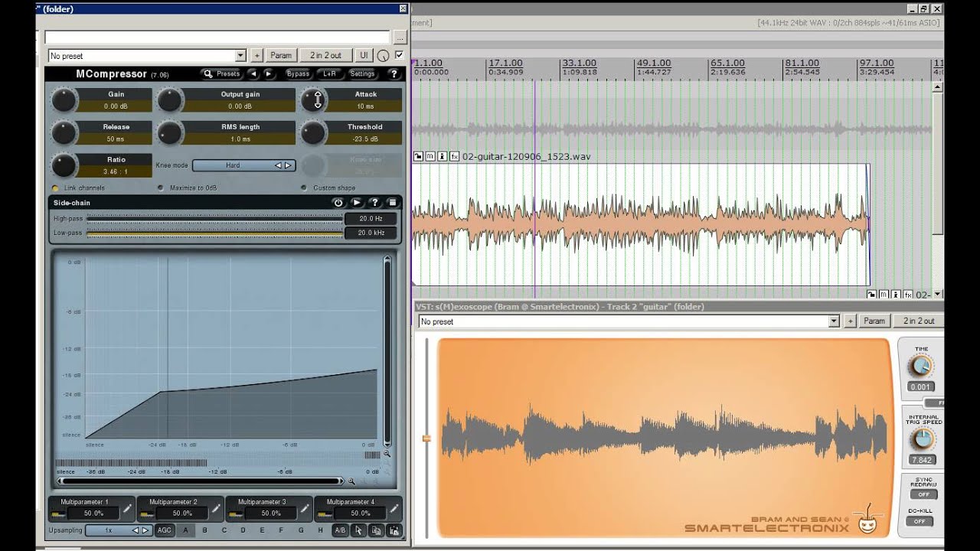Click the A/B compare button
Screen dimensions: 980x551
point(340,530)
